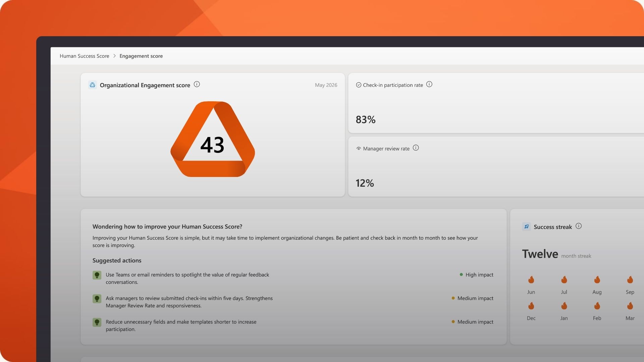The width and height of the screenshot is (644, 362).
Task: Click the rocket icon beside Success streak
Action: coord(527,227)
